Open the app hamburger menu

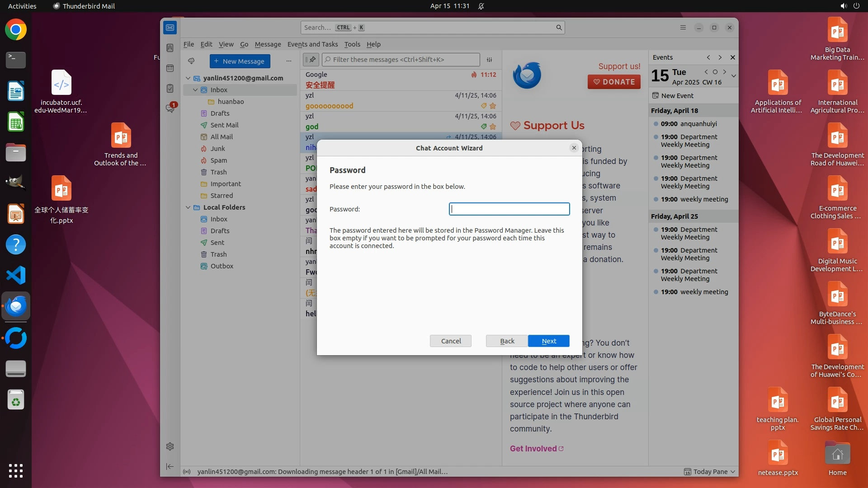(x=683, y=28)
